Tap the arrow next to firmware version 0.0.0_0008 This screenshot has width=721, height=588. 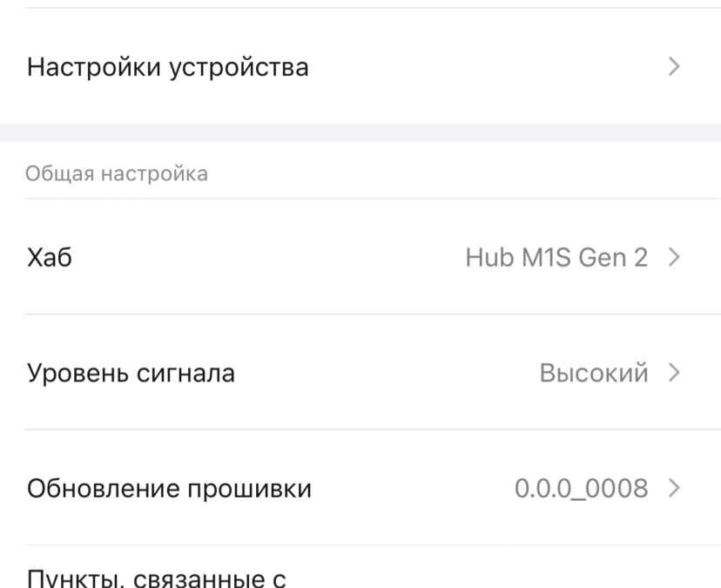coord(673,488)
